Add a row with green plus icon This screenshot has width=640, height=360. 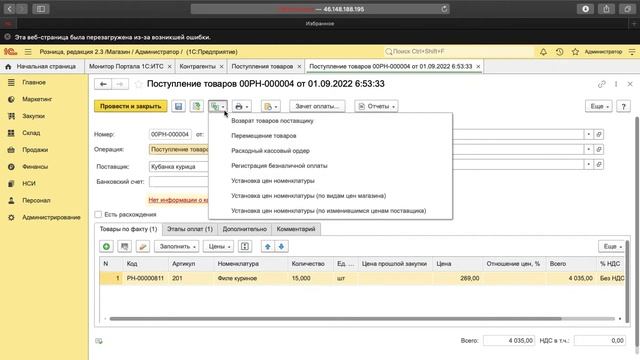click(107, 247)
